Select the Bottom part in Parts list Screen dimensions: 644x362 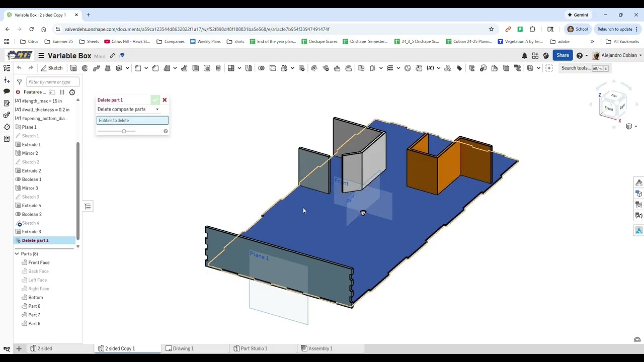(x=36, y=297)
